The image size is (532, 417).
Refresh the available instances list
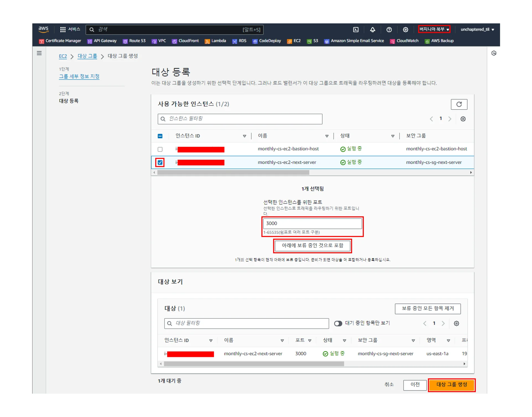pos(459,104)
